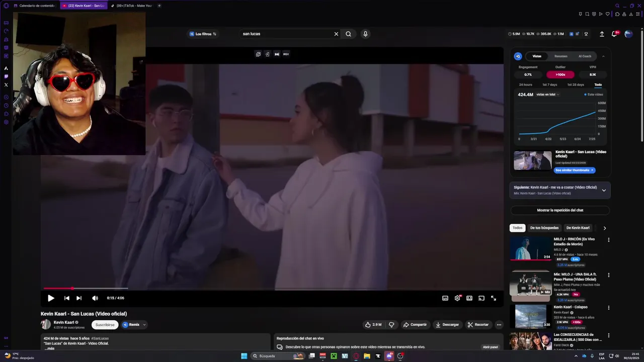This screenshot has height=362, width=644.
Task: Open Los filtros search filters
Action: coord(203,34)
